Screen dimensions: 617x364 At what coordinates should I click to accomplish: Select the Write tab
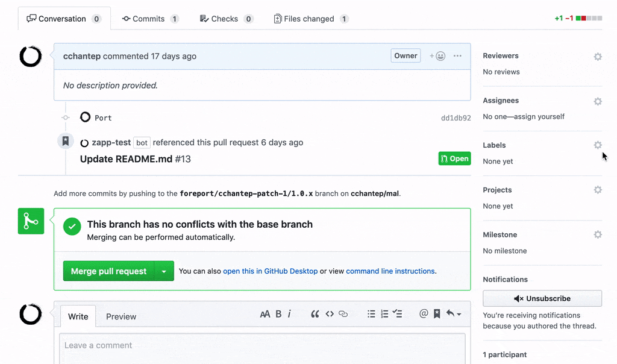click(78, 316)
